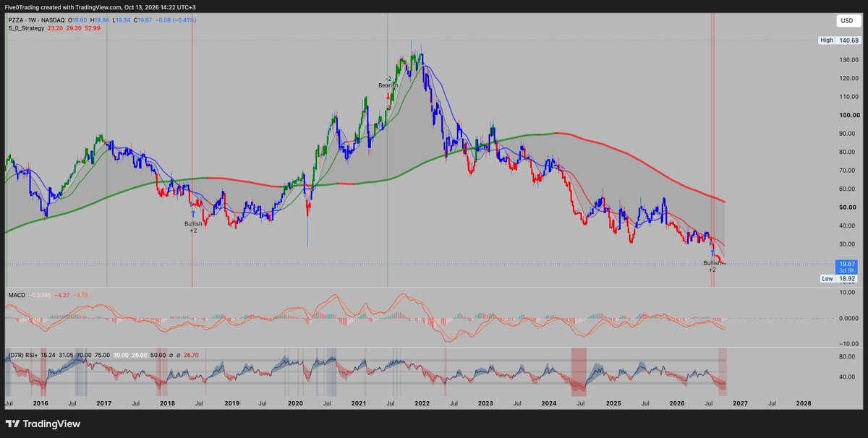Click the 2023 label on time axis

point(486,403)
